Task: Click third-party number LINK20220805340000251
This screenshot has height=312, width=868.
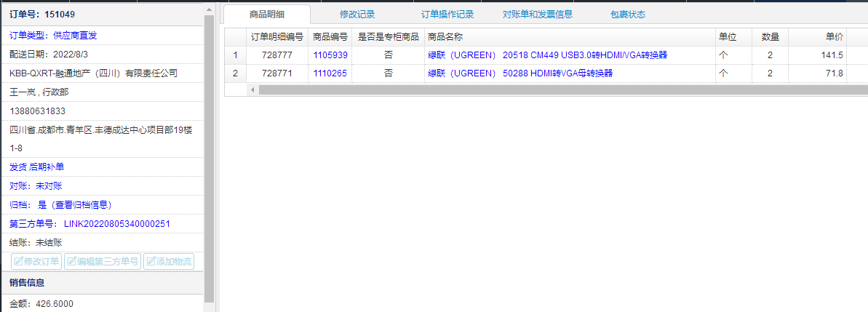Action: coord(117,223)
